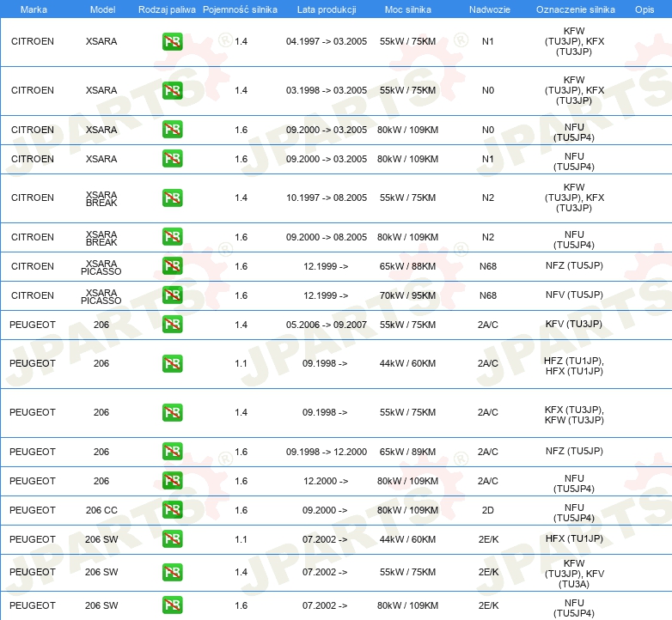Click the Opis column header

(645, 9)
